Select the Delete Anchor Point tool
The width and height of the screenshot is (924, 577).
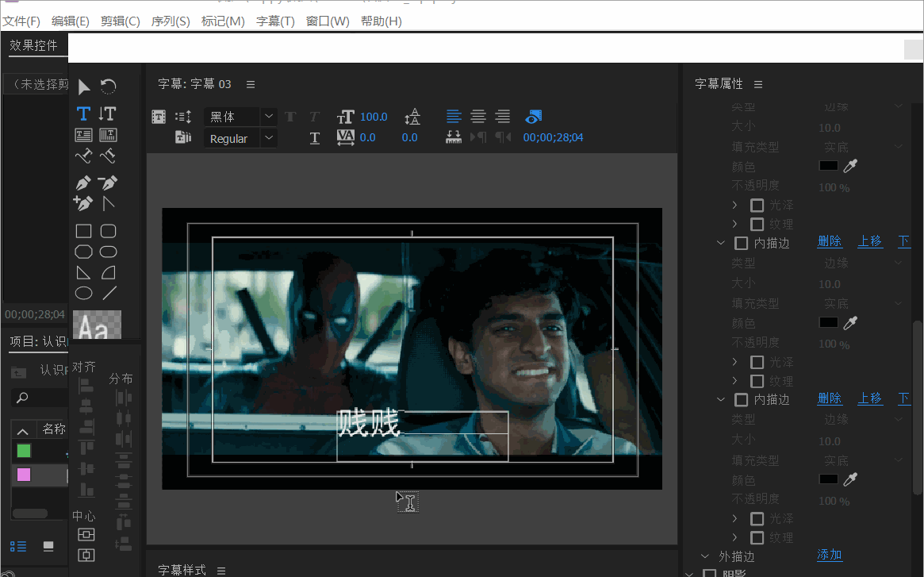(108, 183)
